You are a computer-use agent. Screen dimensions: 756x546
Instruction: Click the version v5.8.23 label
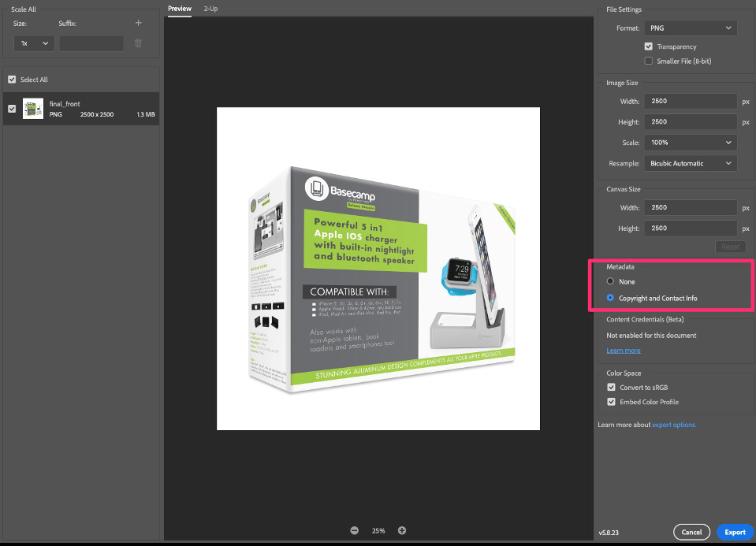pos(609,533)
